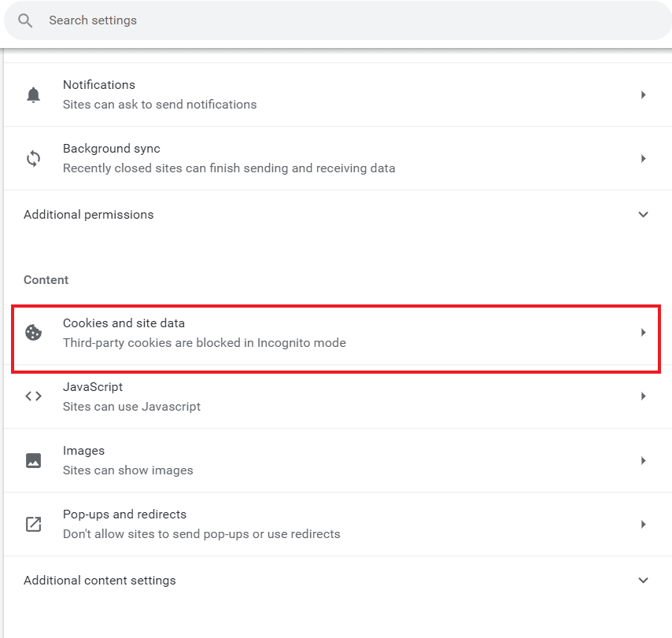
Task: Open Pop-ups and redirects via its arrow
Action: pyautogui.click(x=644, y=524)
